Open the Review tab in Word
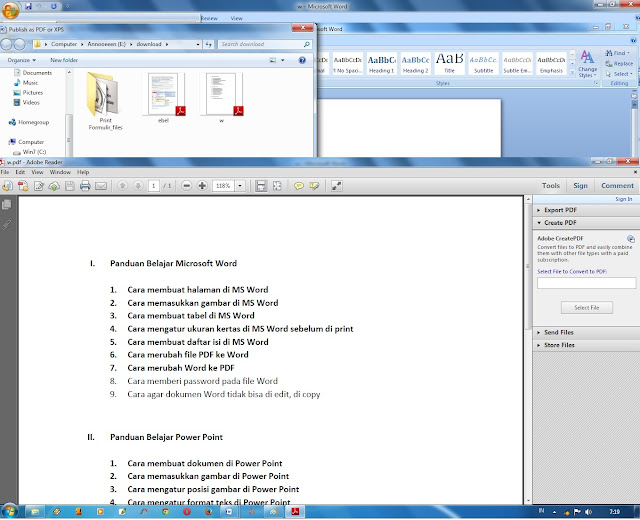The height and width of the screenshot is (520, 640). (x=209, y=18)
